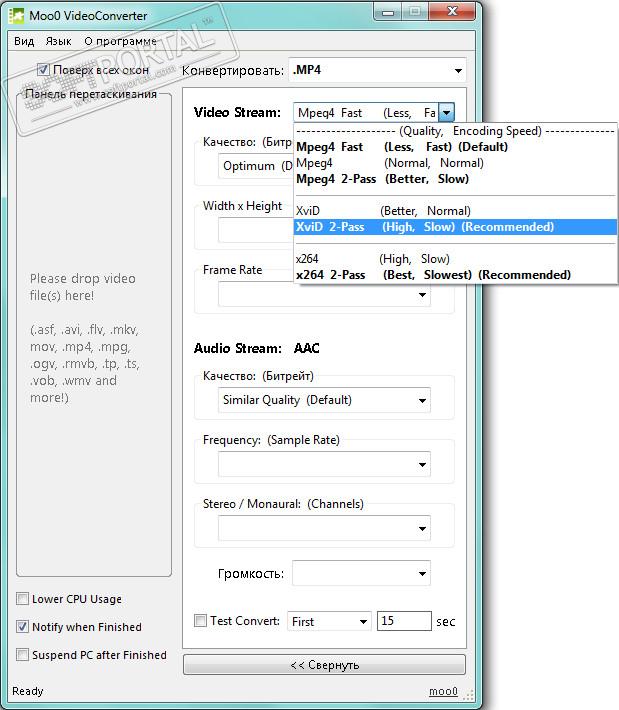
Task: Enable Lower CPU Usage checkbox
Action: tap(22, 599)
